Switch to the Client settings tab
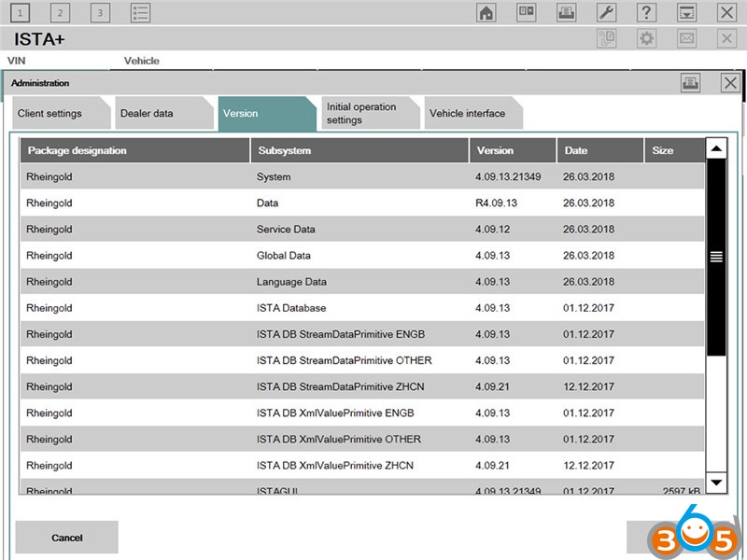Viewport: 747px width, 560px height. tap(49, 114)
